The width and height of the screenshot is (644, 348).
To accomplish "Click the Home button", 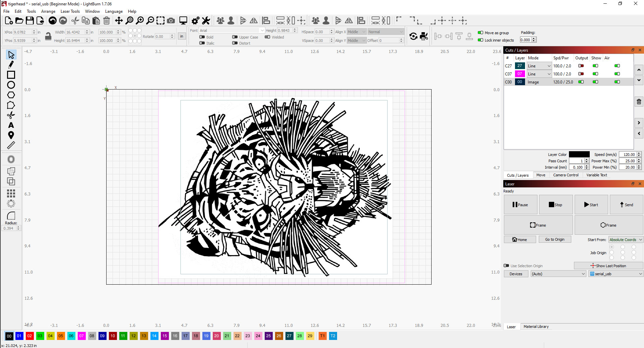I will 520,239.
